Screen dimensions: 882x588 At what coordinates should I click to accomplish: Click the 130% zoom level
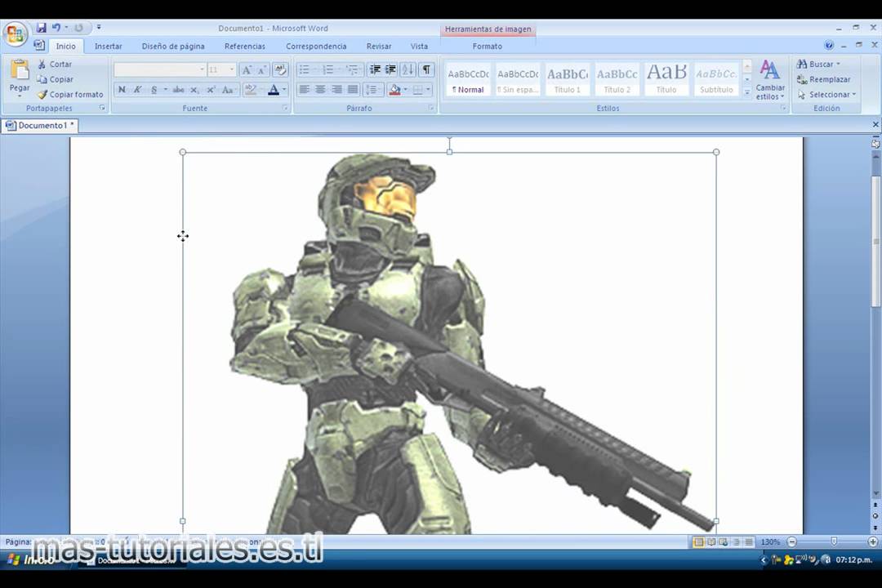pos(770,542)
